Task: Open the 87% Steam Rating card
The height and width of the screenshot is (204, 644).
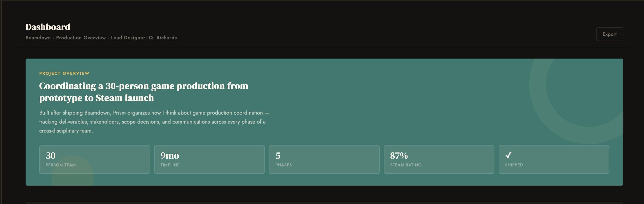Action: (439, 159)
